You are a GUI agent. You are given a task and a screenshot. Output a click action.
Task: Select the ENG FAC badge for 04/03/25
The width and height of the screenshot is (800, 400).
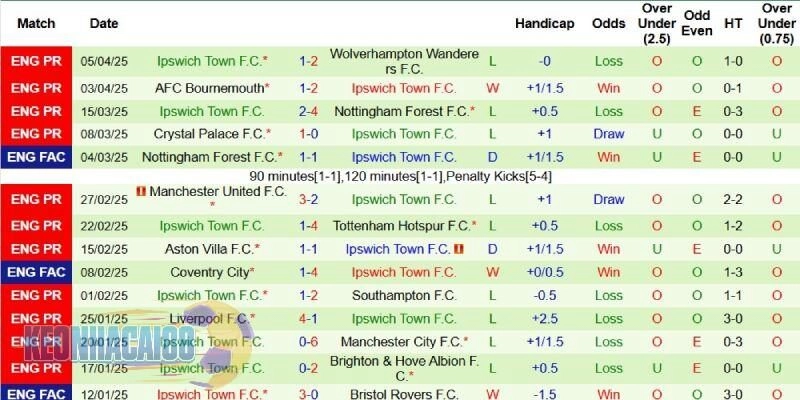[36, 157]
